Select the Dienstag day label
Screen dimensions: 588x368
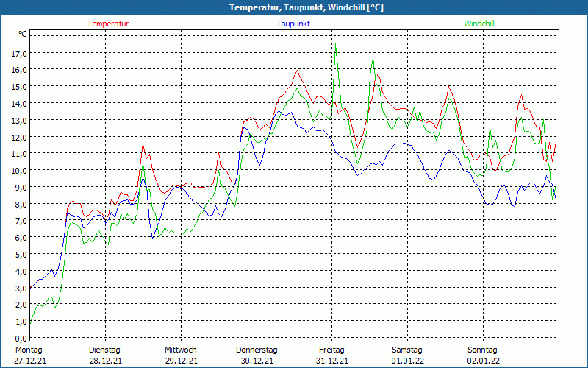104,350
